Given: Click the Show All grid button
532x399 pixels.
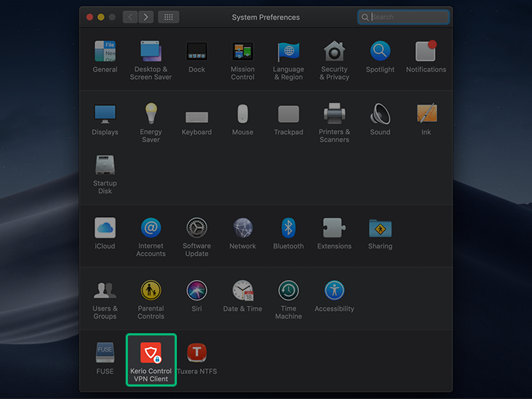Looking at the screenshot, I should [x=169, y=17].
